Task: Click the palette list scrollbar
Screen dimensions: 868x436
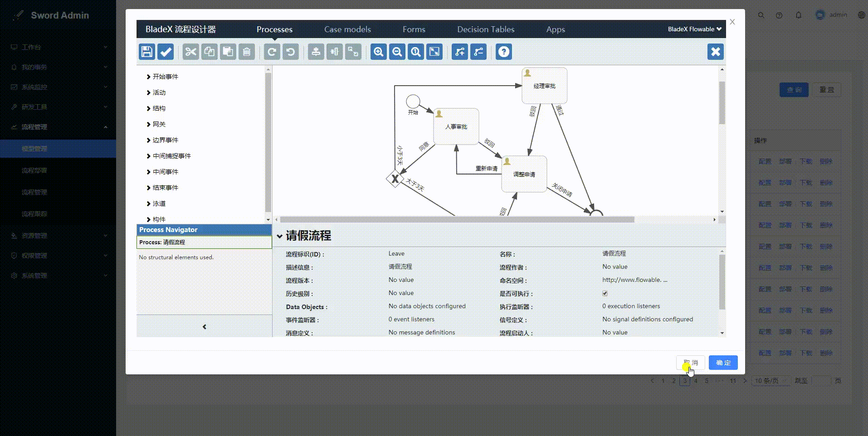Action: point(268,142)
